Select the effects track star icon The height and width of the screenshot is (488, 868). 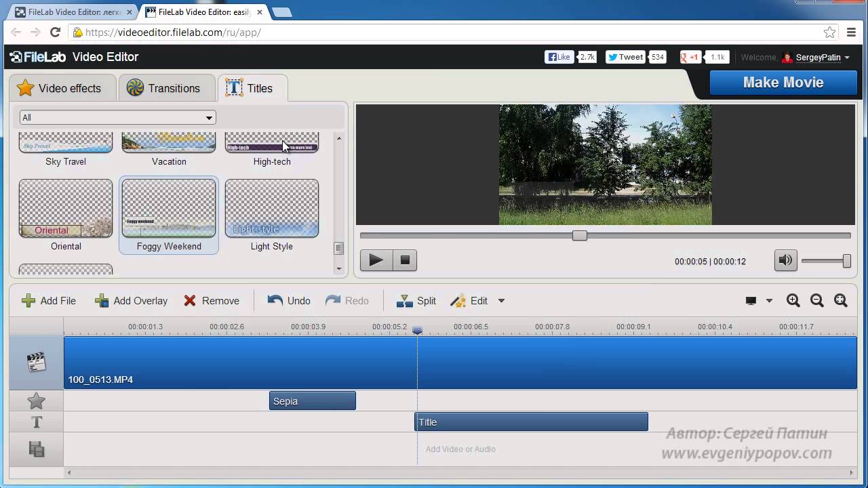pyautogui.click(x=36, y=401)
